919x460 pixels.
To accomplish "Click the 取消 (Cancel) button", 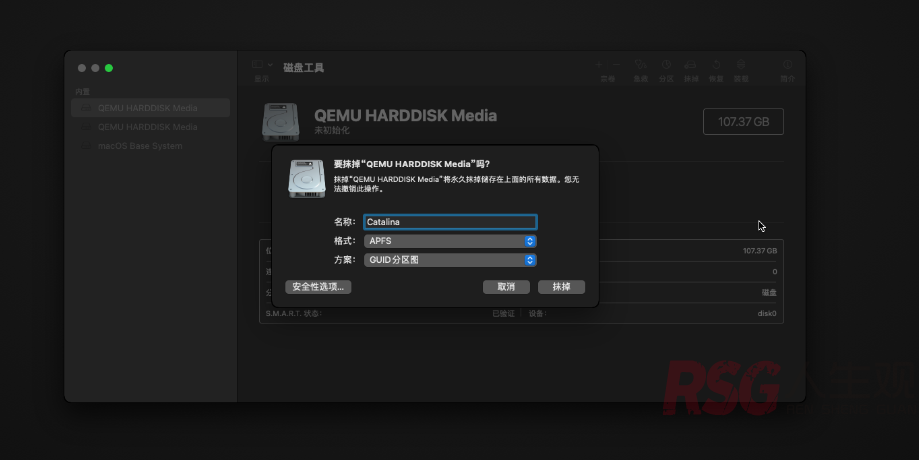I will [x=506, y=287].
